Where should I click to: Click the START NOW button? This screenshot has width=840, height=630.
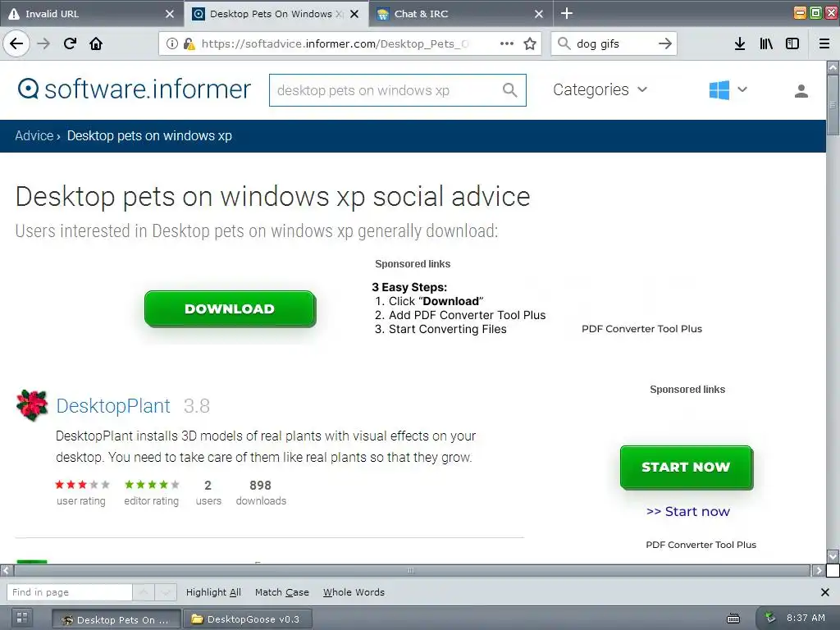coord(687,467)
